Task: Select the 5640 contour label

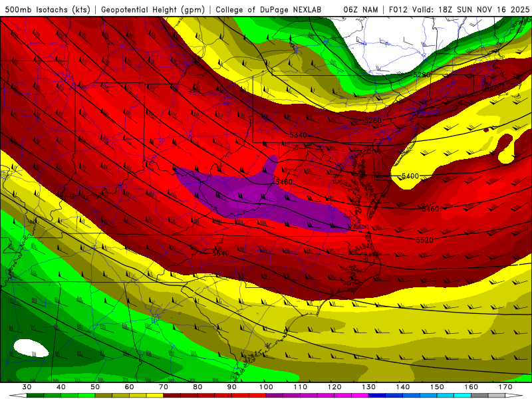Action: point(221,253)
